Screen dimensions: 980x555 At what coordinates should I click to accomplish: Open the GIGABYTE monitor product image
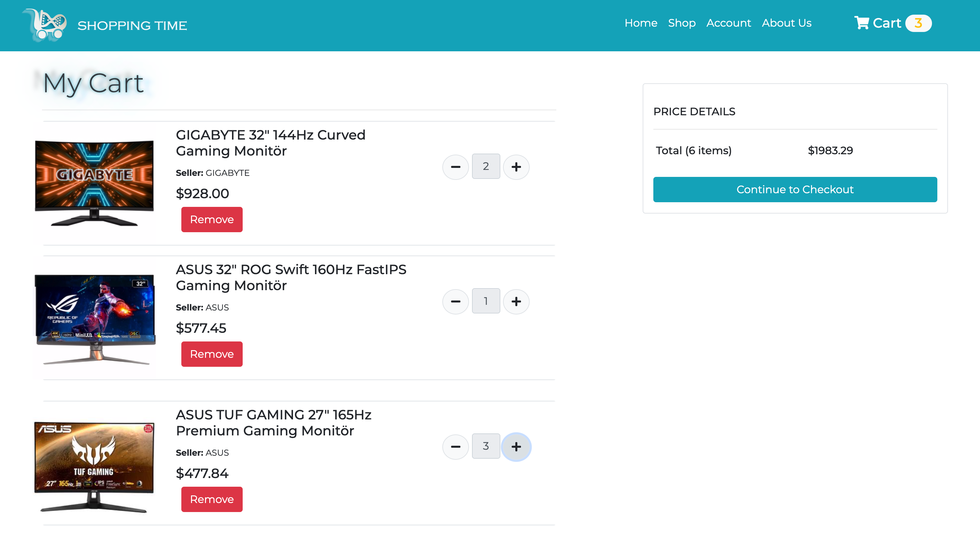click(94, 183)
